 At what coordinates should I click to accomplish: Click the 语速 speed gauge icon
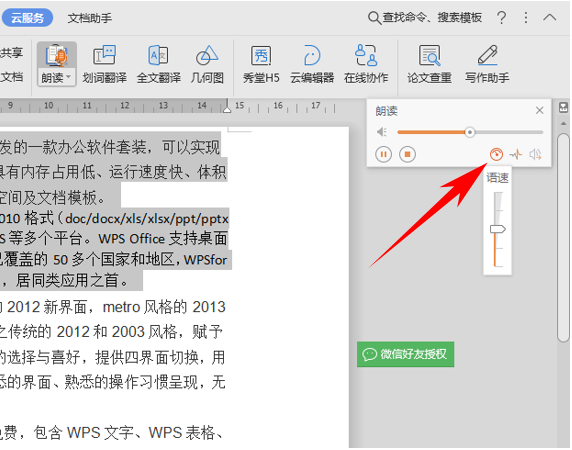tap(496, 155)
